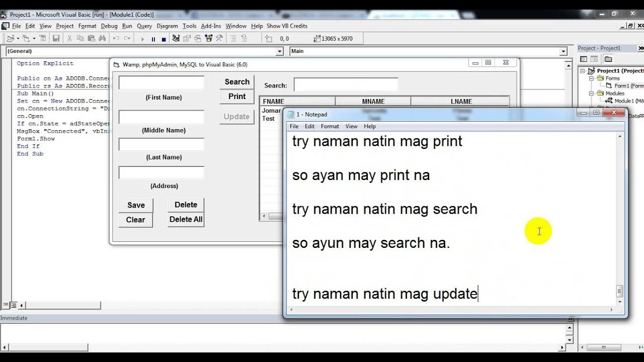Click Notepad vertical scrollbar thumb
Viewport: 644px width, 362px height.
click(620, 292)
